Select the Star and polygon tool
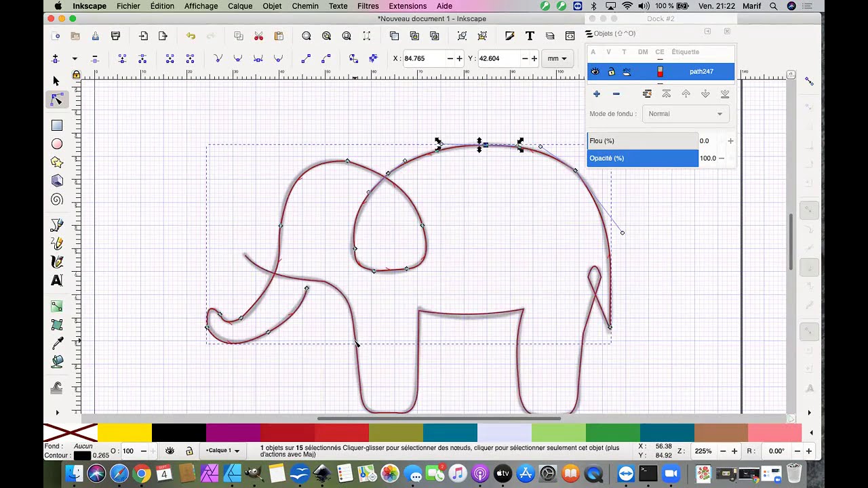 point(57,162)
